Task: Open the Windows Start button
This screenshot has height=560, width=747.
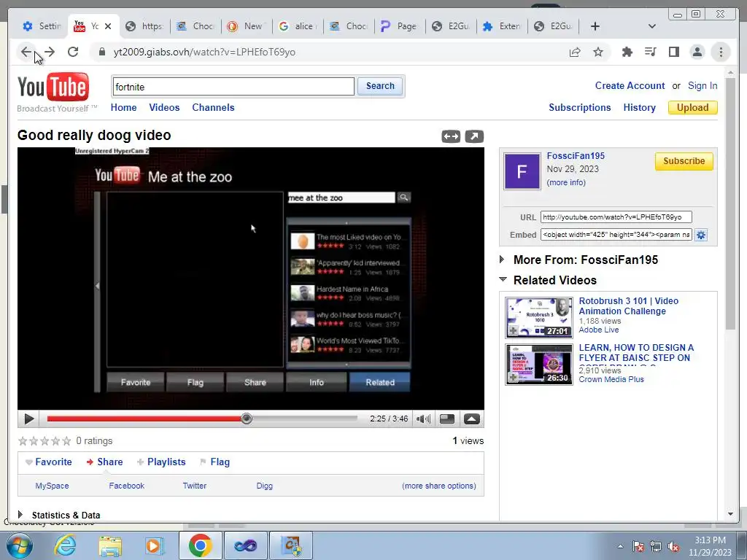Action: pos(19,545)
